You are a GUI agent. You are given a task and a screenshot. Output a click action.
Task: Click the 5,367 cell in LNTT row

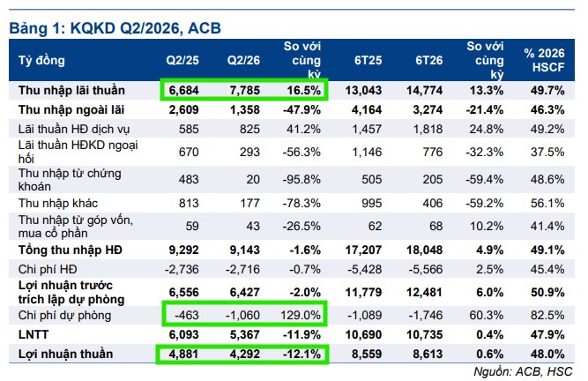pyautogui.click(x=245, y=334)
